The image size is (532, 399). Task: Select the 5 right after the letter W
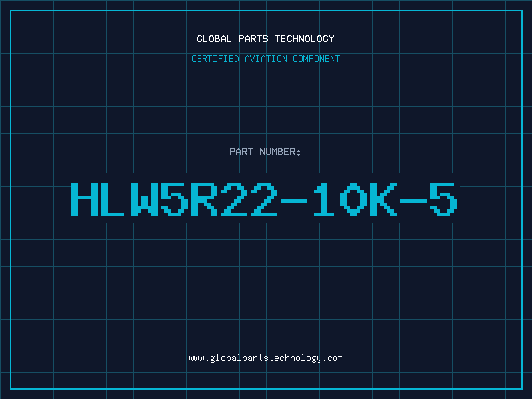[174, 199]
